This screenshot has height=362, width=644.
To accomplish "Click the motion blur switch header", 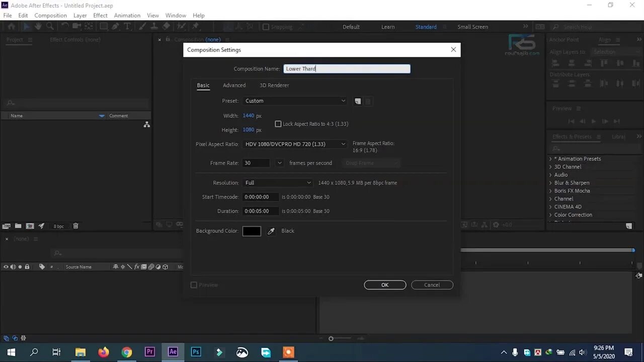I will point(151,267).
